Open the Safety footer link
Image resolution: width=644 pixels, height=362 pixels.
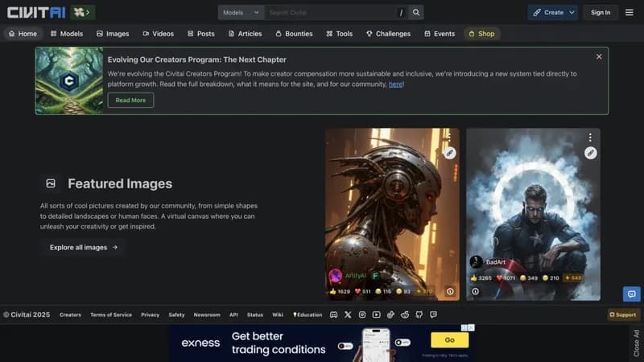pos(176,315)
